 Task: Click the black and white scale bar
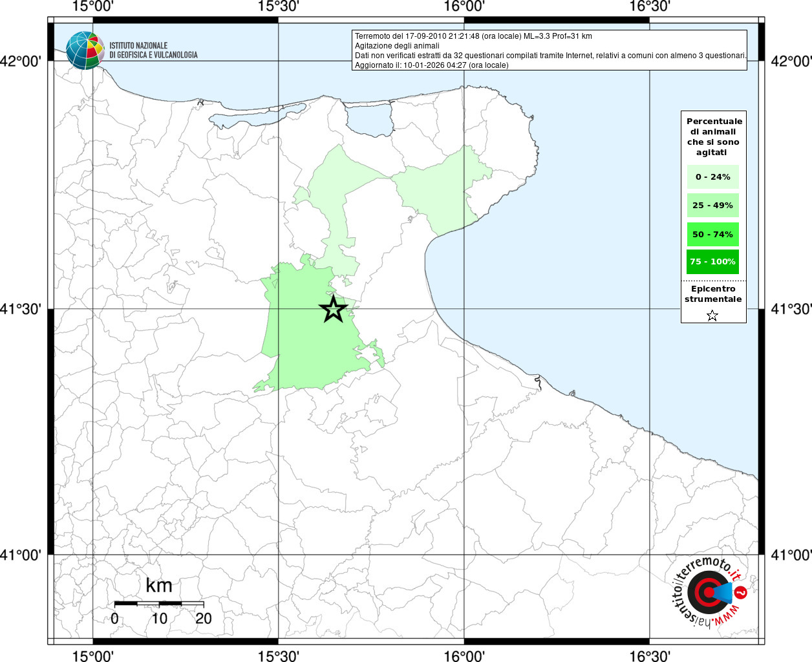click(x=159, y=603)
